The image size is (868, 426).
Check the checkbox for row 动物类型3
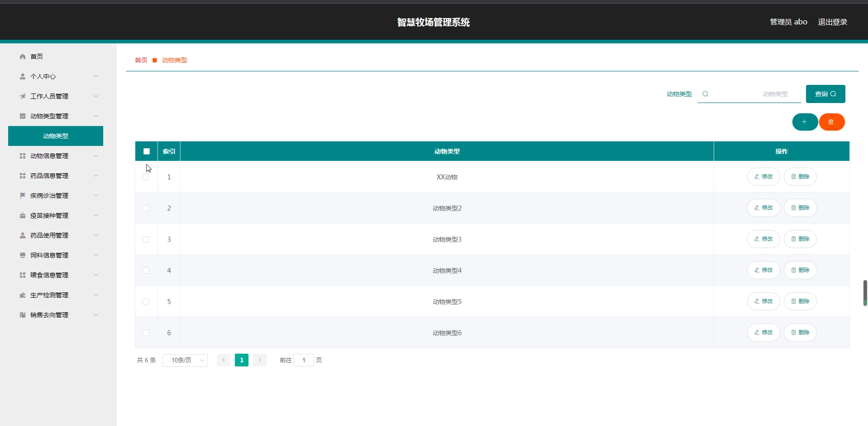pos(146,239)
